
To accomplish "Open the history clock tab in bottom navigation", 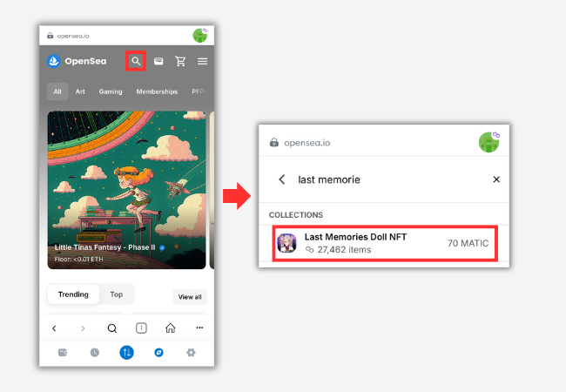I will coord(95,352).
